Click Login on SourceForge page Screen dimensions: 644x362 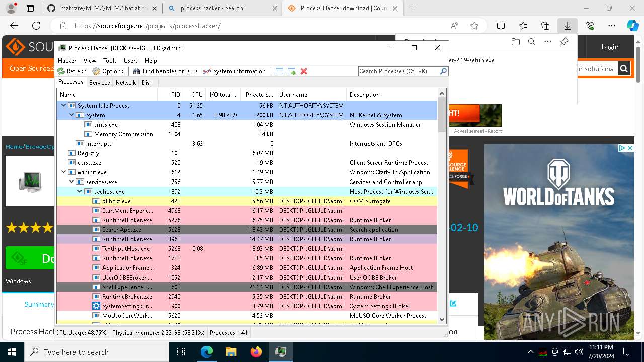click(610, 47)
